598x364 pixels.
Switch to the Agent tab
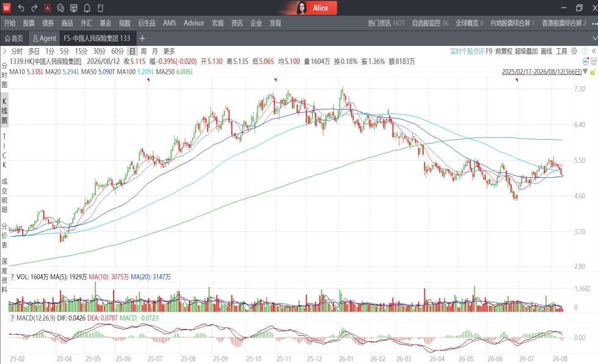point(44,38)
